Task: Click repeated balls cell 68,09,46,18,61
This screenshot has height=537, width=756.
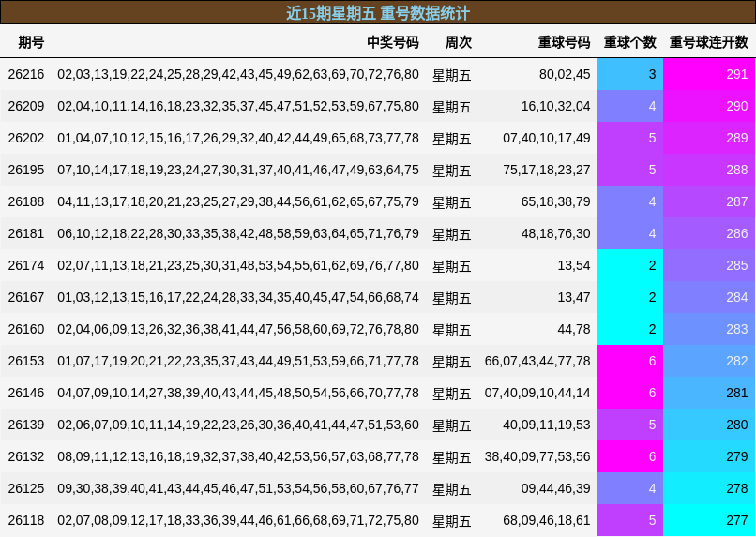Action: (x=546, y=520)
